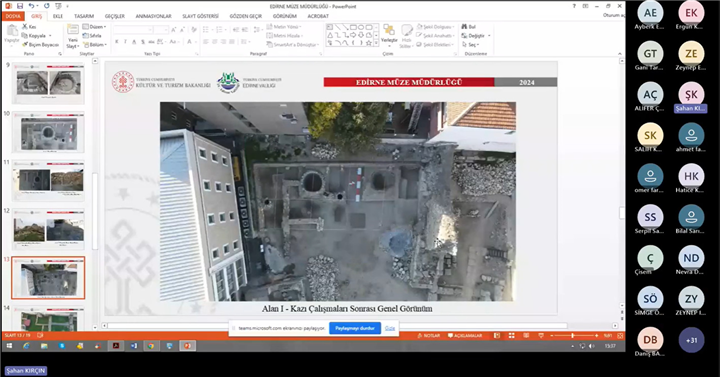This screenshot has height=377, width=720.
Task: Click PowerPoint icon in shared taskbar
Action: click(x=187, y=346)
